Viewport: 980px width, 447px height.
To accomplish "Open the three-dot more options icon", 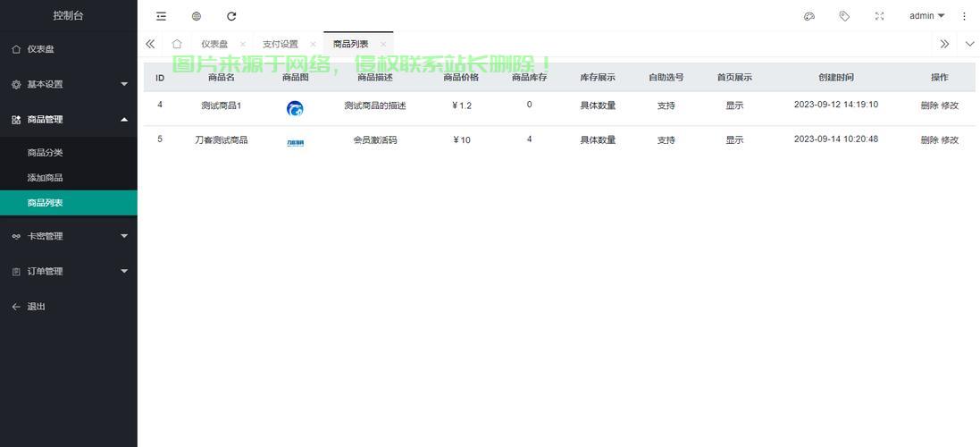I will [x=964, y=16].
